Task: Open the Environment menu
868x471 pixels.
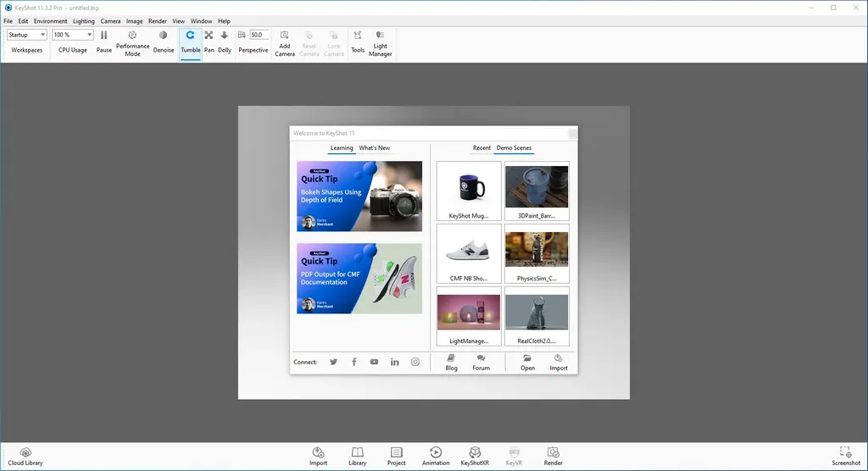Action: 50,21
